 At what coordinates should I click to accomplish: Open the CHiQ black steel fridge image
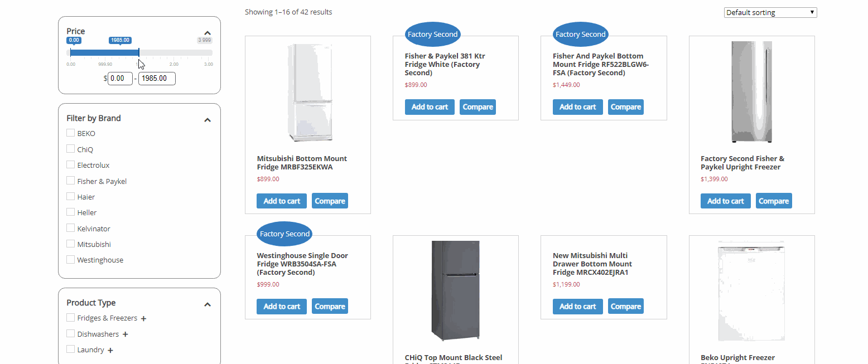456,290
